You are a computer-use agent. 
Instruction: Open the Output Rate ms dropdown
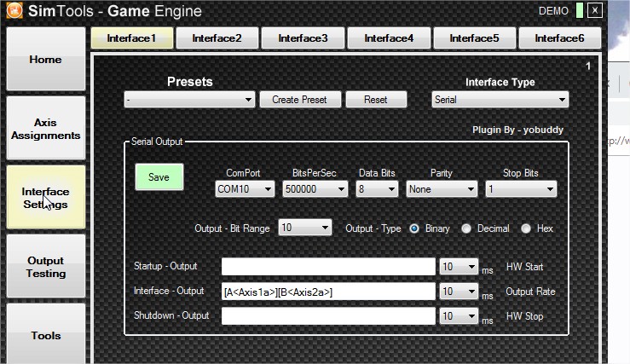pos(459,292)
